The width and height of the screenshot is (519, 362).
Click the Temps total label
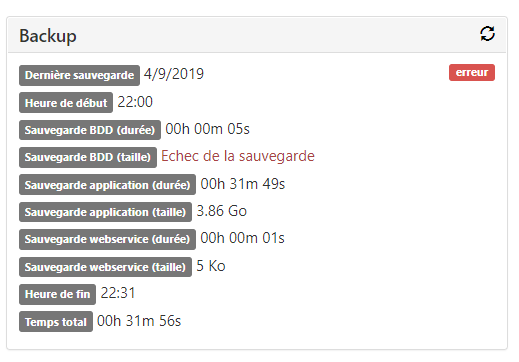(x=56, y=322)
